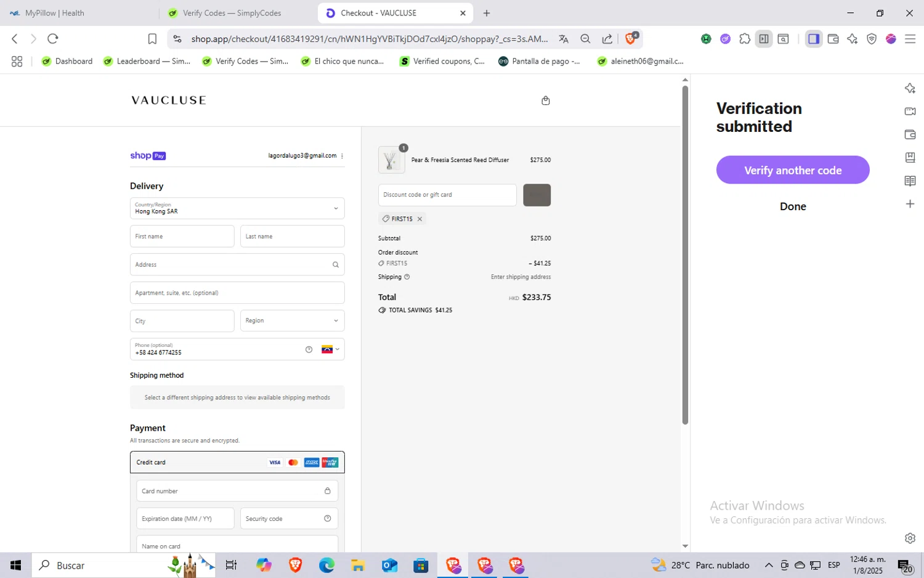Expand the Region dropdown
This screenshot has width=924, height=578.
292,320
